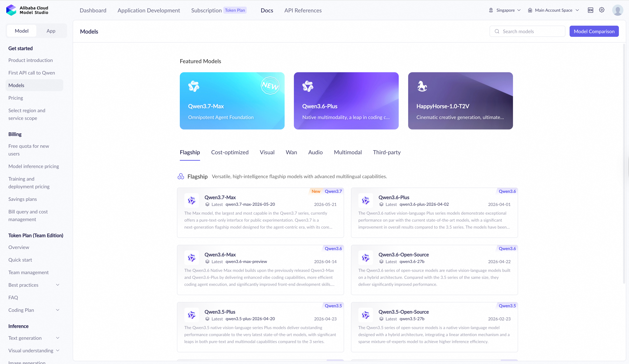This screenshot has height=364, width=629.
Task: Click the Model Comparison button
Action: 594,31
